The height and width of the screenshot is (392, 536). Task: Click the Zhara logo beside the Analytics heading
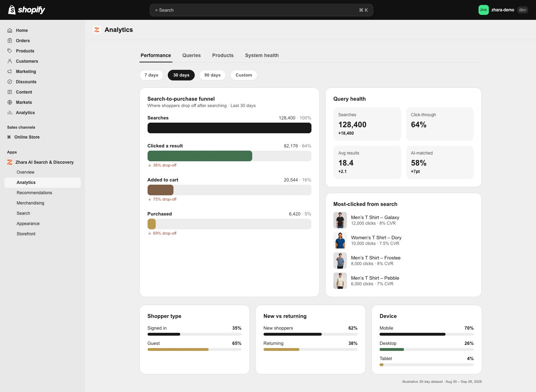(97, 30)
